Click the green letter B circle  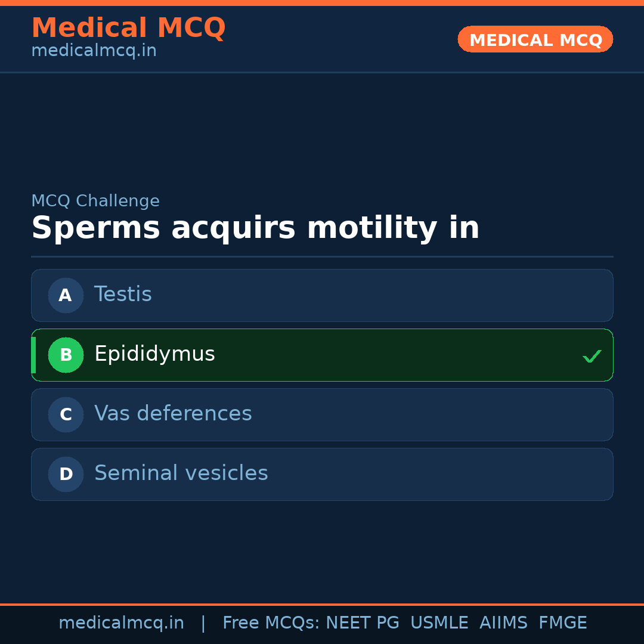click(66, 355)
